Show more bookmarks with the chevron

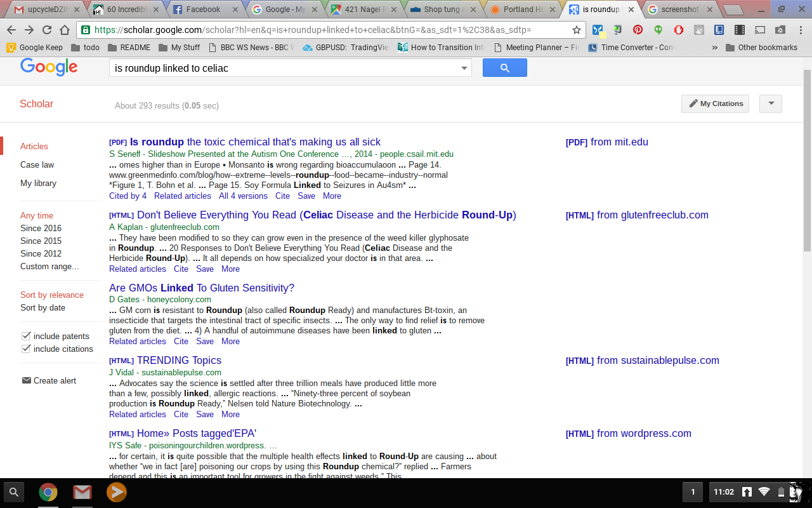716,48
